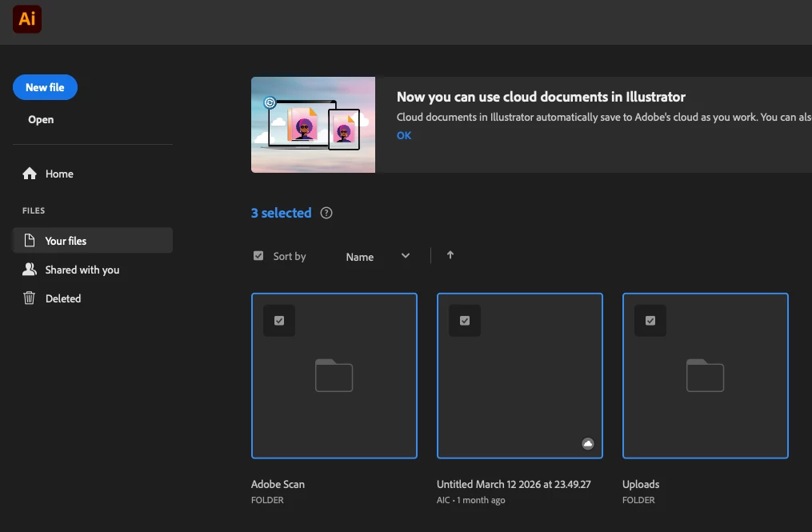The width and height of the screenshot is (812, 532).
Task: Click the AIC • 1 month ago text
Action: 470,500
